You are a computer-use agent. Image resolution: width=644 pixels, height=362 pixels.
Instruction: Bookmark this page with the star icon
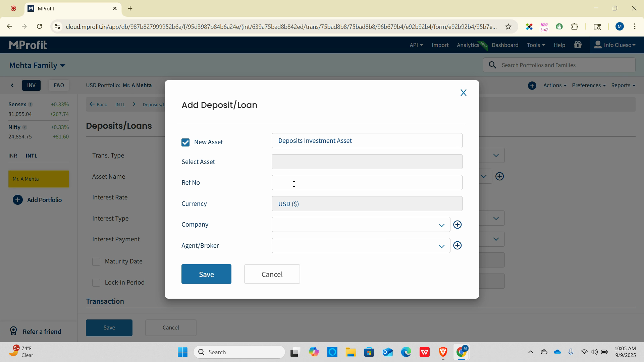(x=508, y=27)
